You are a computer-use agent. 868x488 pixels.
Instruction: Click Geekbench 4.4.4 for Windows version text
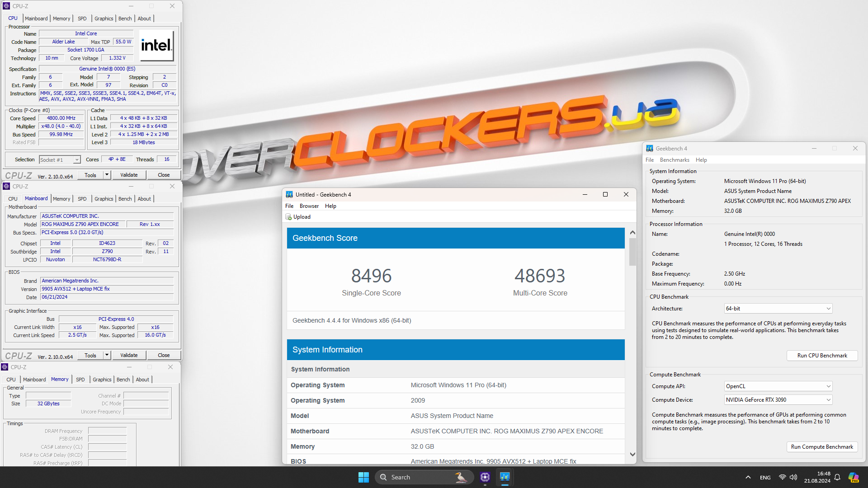tap(352, 320)
